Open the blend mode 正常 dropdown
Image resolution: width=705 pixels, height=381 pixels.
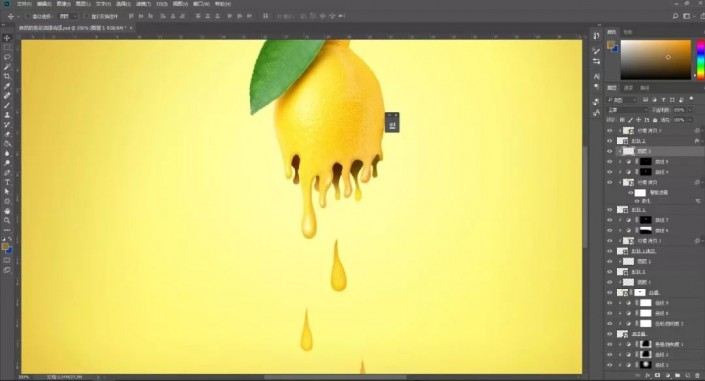click(627, 110)
